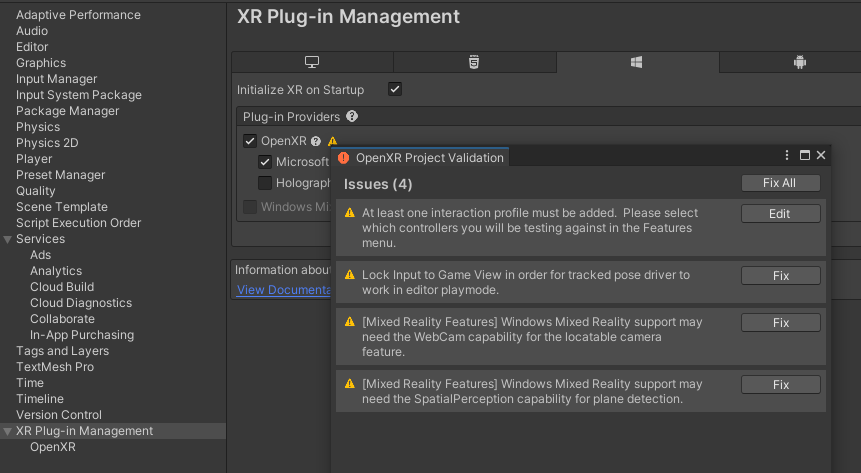Toggle Initialize XR on Startup checkbox

[395, 89]
